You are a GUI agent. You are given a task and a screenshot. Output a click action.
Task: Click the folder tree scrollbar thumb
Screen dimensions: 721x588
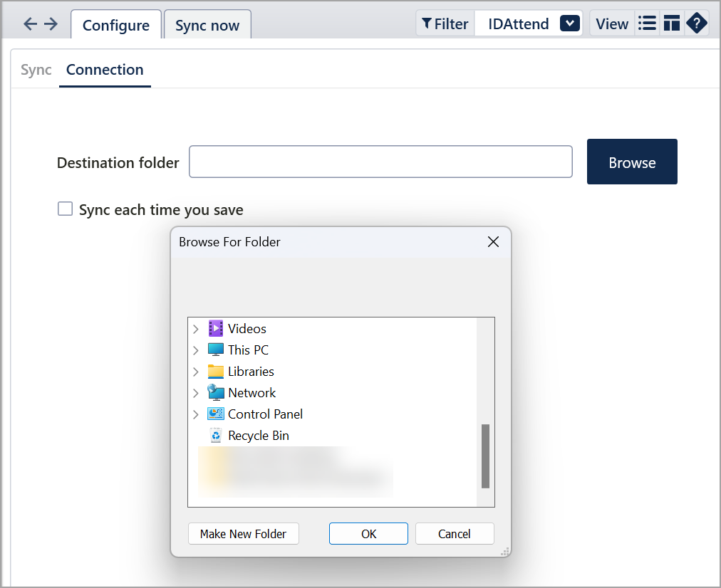click(x=486, y=456)
